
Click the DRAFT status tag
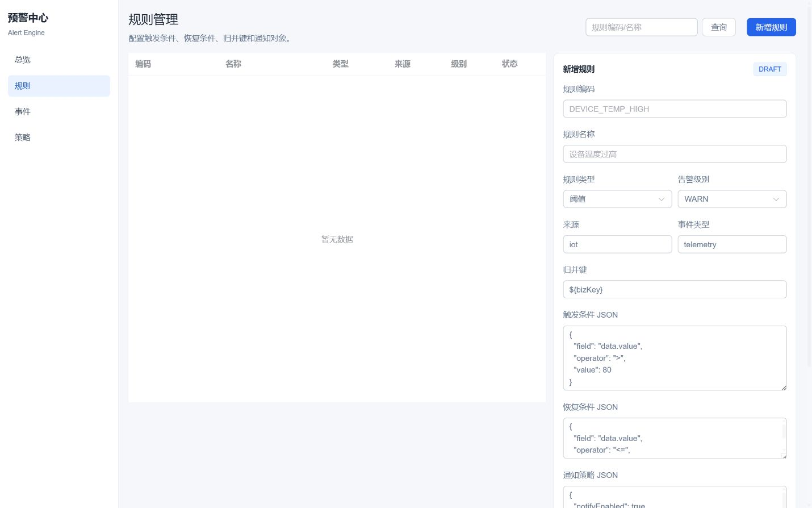pyautogui.click(x=770, y=69)
